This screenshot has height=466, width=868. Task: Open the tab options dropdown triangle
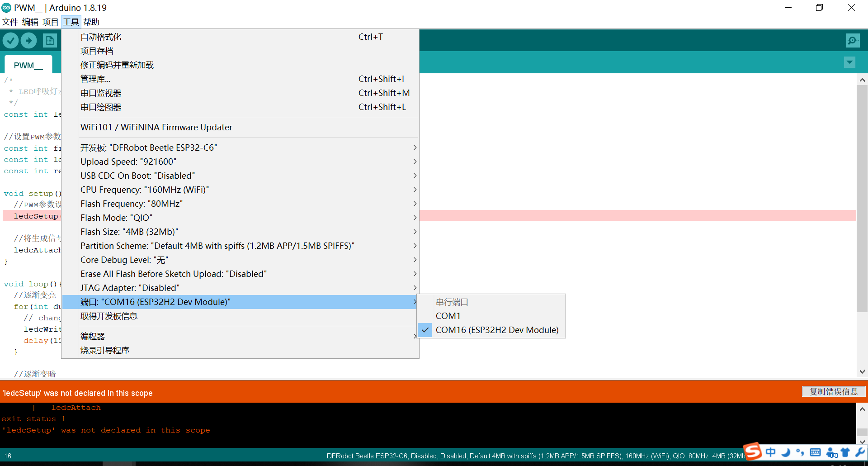point(850,62)
